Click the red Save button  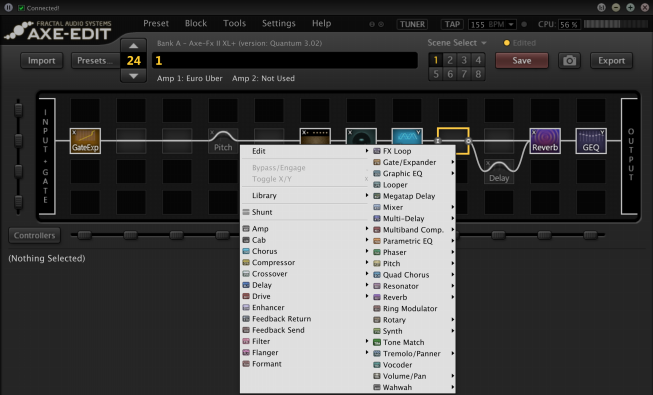click(522, 61)
